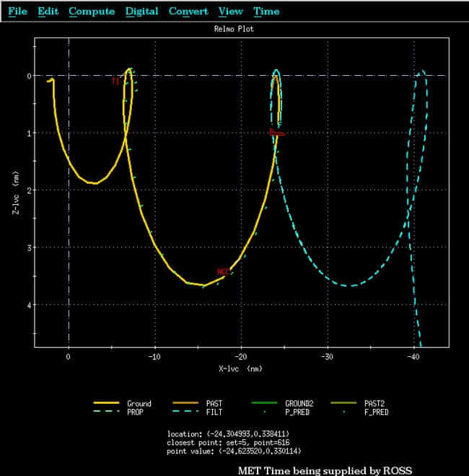Open the Edit menu

coord(48,12)
